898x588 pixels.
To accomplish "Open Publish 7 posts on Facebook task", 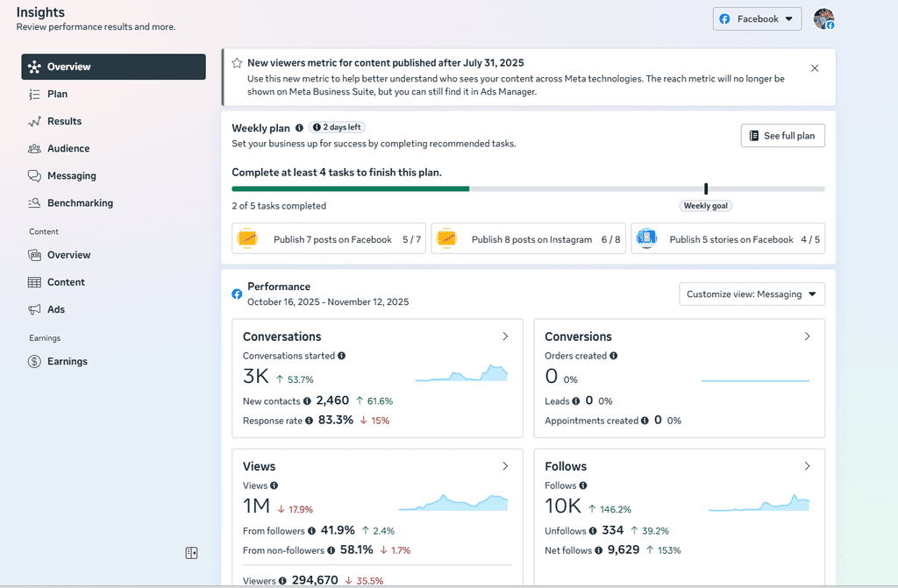I will tap(329, 239).
